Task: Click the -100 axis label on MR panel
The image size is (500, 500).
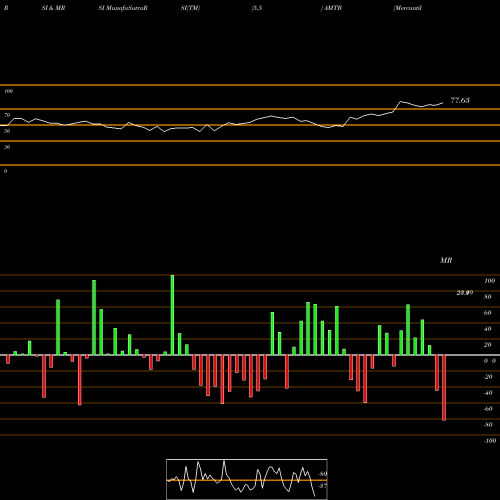Action: (490, 441)
